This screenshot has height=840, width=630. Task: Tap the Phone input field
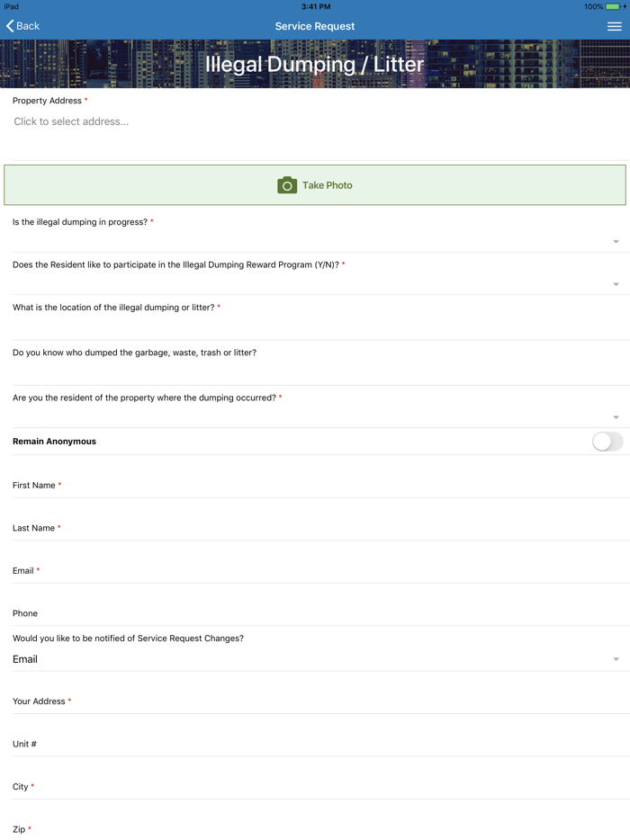tap(315, 614)
